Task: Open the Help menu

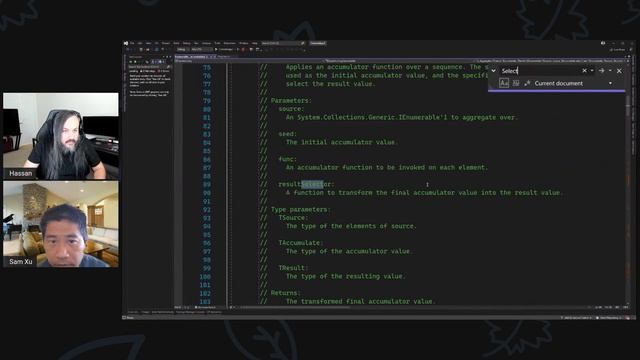Action: pyautogui.click(x=255, y=43)
